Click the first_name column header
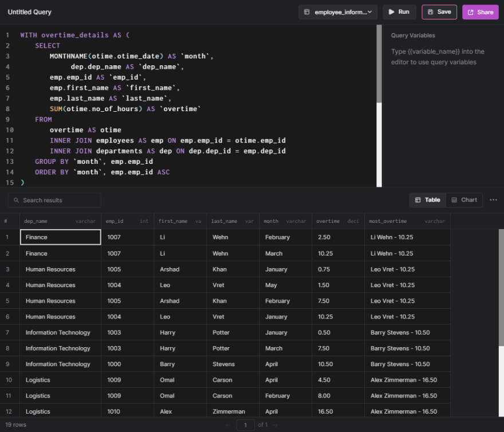Screen dimensions: 504x432 180,221
